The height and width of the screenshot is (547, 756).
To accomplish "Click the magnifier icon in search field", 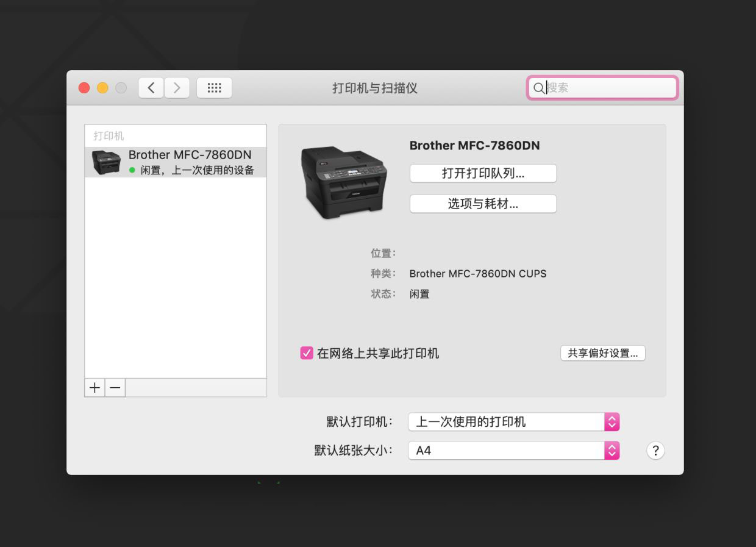I will (538, 88).
